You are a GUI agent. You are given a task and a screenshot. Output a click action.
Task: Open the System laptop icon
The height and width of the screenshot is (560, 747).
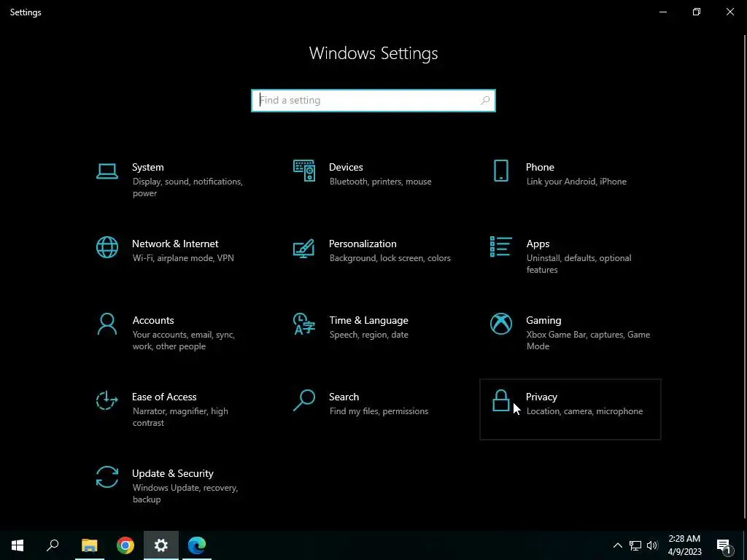pyautogui.click(x=107, y=171)
